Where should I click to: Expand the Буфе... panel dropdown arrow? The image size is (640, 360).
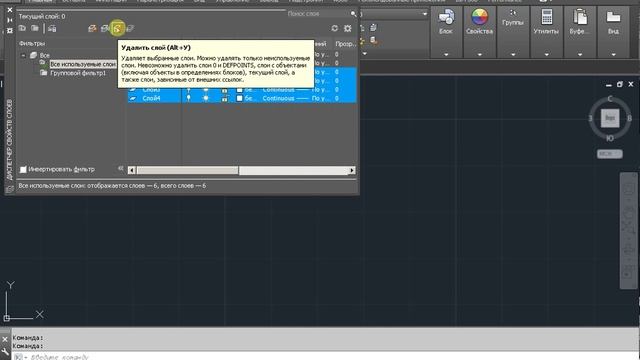[580, 54]
